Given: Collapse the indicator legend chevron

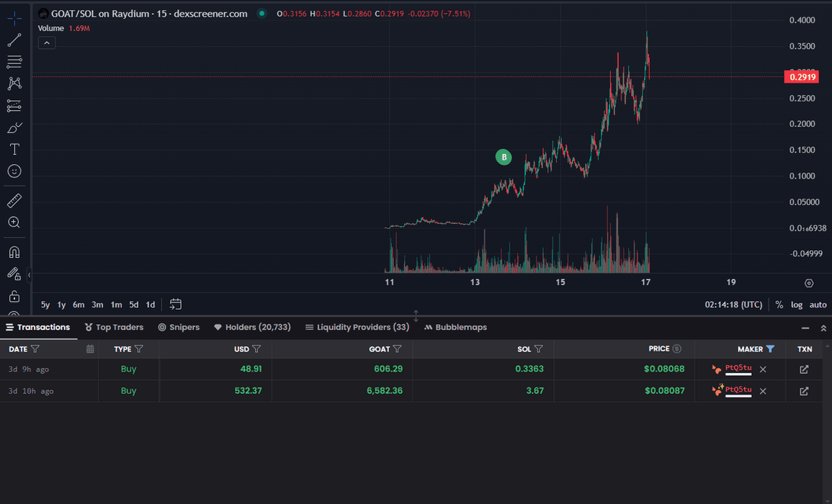Looking at the screenshot, I should 47,43.
